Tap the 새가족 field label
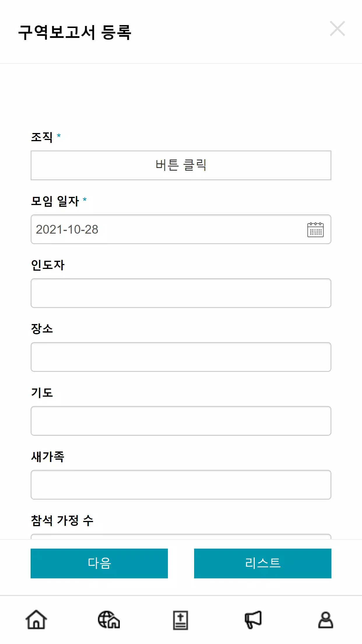 pos(48,457)
